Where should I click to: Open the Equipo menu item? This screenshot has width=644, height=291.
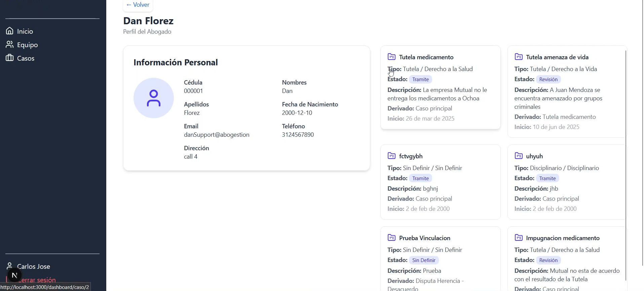coord(27,45)
